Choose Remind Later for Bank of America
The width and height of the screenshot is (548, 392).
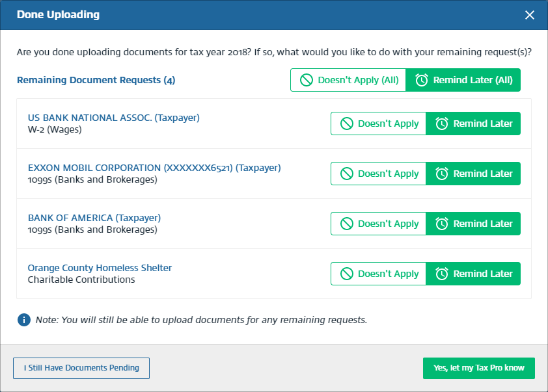(x=473, y=224)
